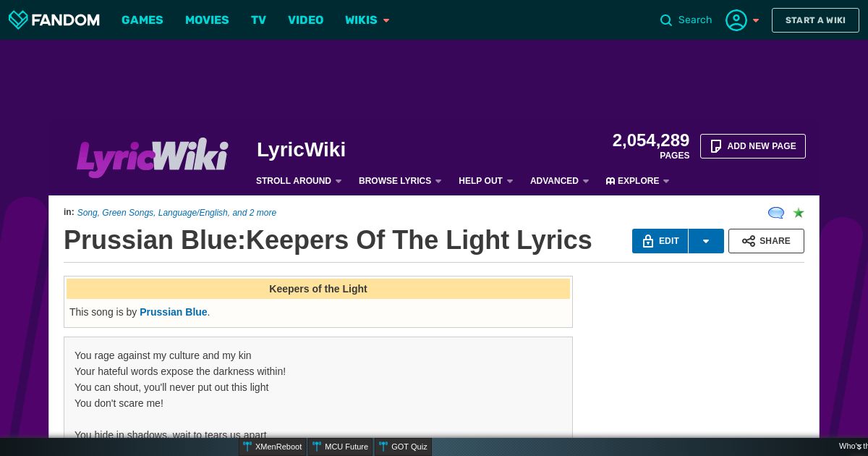This screenshot has width=868, height=456.
Task: Click the LyricWiki site title
Action: coord(301,150)
